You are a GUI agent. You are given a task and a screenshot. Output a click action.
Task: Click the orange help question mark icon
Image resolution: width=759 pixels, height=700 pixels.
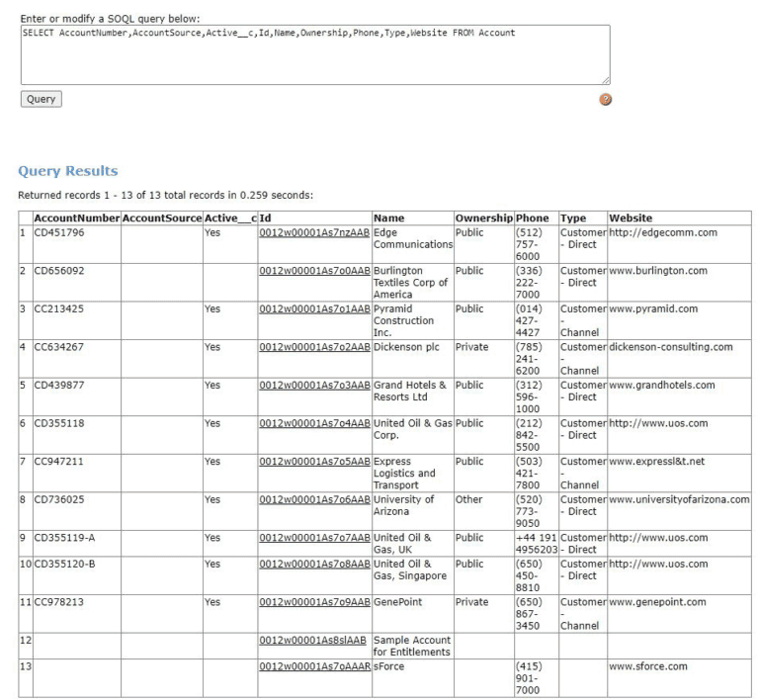605,100
